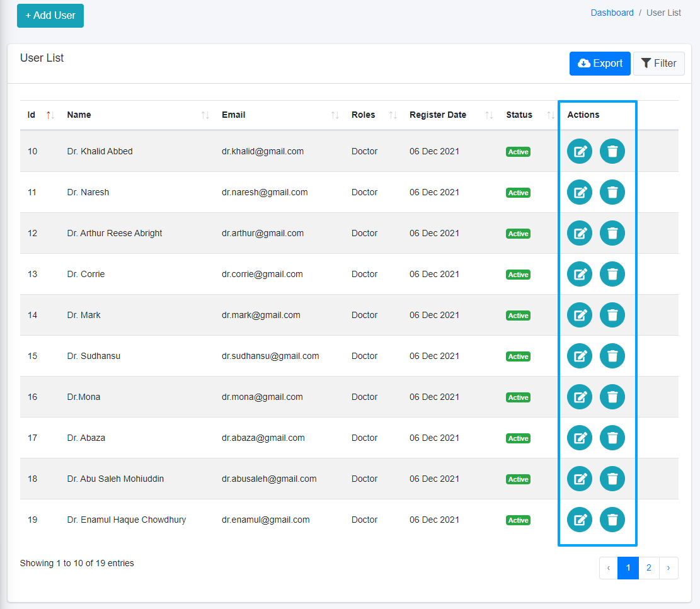
Task: Open the Filter options
Action: (x=658, y=64)
